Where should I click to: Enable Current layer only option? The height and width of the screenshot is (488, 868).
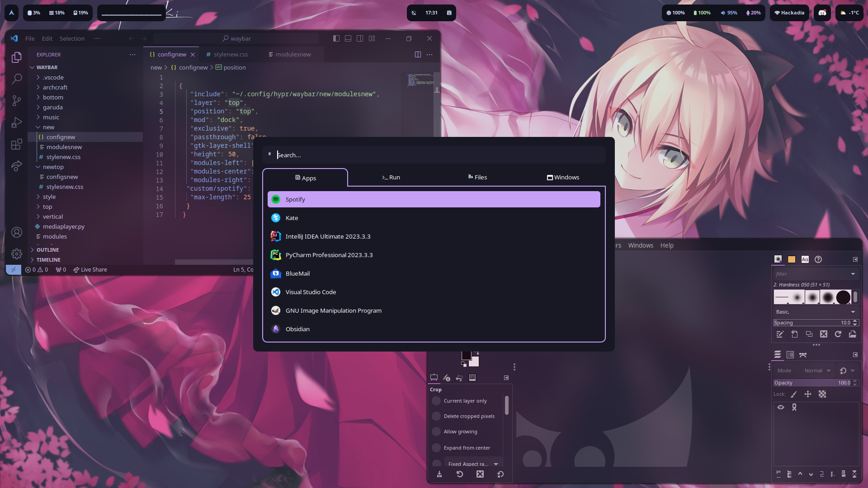pos(436,401)
